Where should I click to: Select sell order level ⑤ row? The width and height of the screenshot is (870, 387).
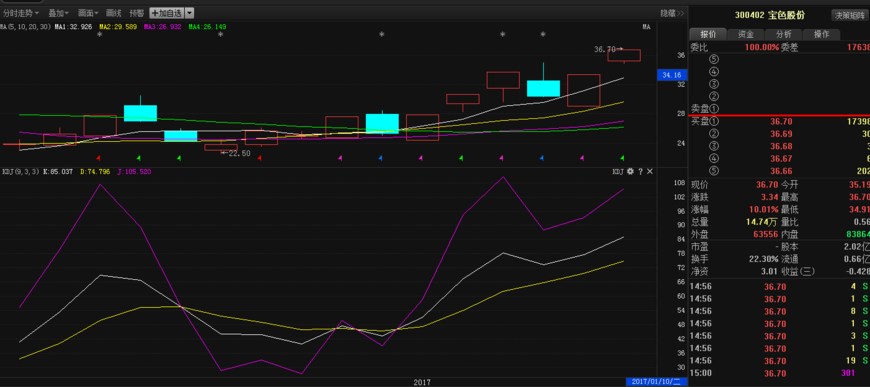(779, 59)
